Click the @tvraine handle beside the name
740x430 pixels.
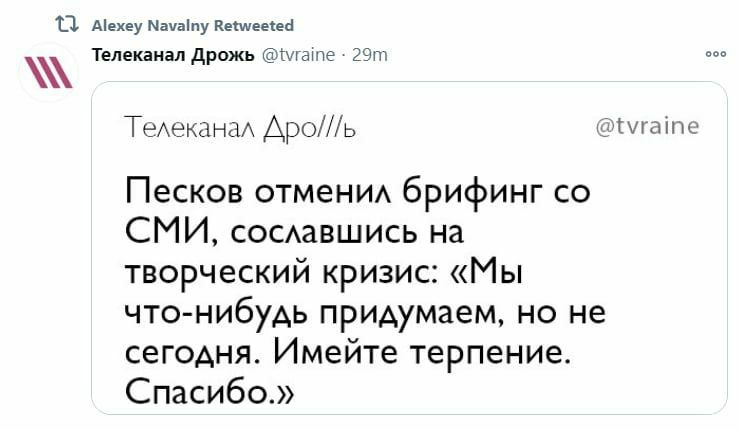tap(297, 56)
